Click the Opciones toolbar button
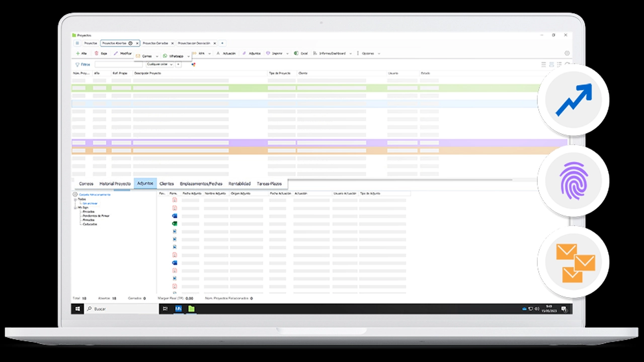Image resolution: width=644 pixels, height=362 pixels. tap(365, 53)
